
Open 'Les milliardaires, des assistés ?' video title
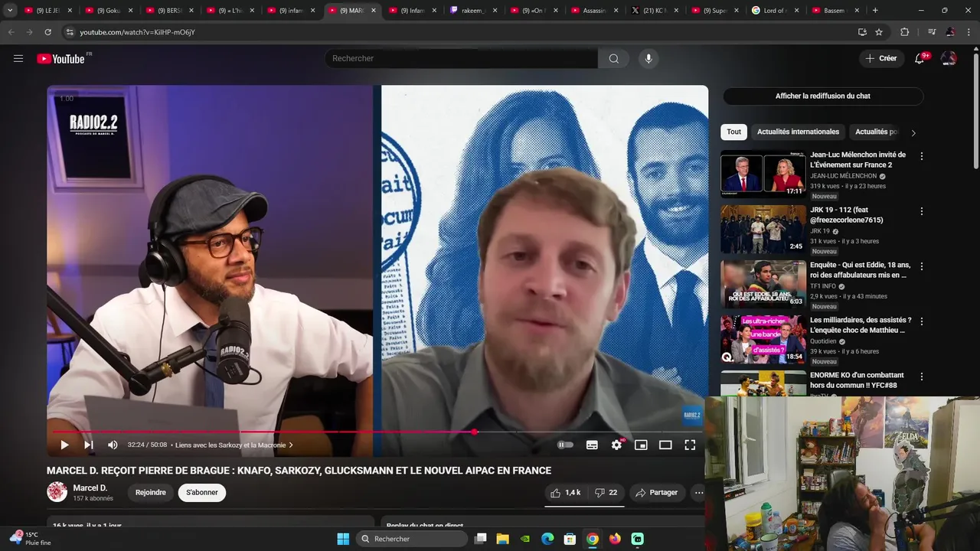(x=861, y=324)
